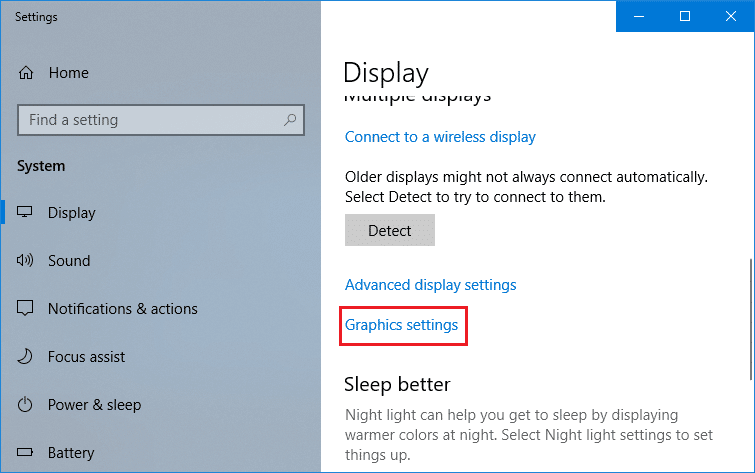Open Advanced display settings link
Image resolution: width=755 pixels, height=473 pixels.
(430, 285)
